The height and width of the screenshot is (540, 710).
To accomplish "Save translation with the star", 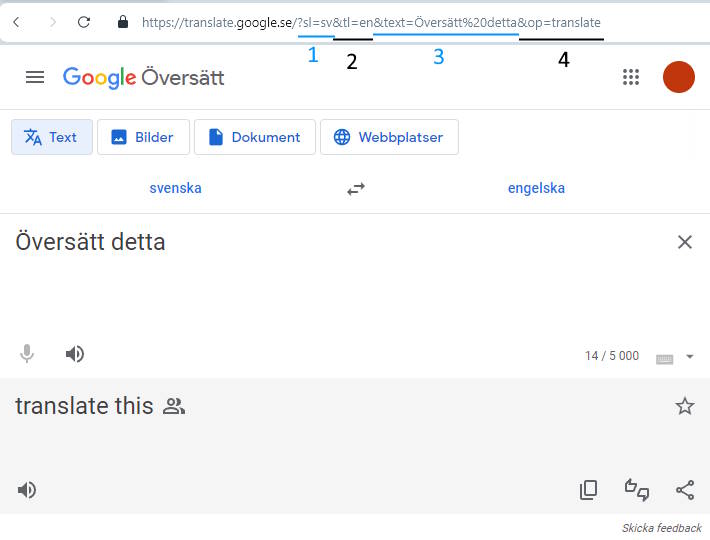I will (685, 406).
